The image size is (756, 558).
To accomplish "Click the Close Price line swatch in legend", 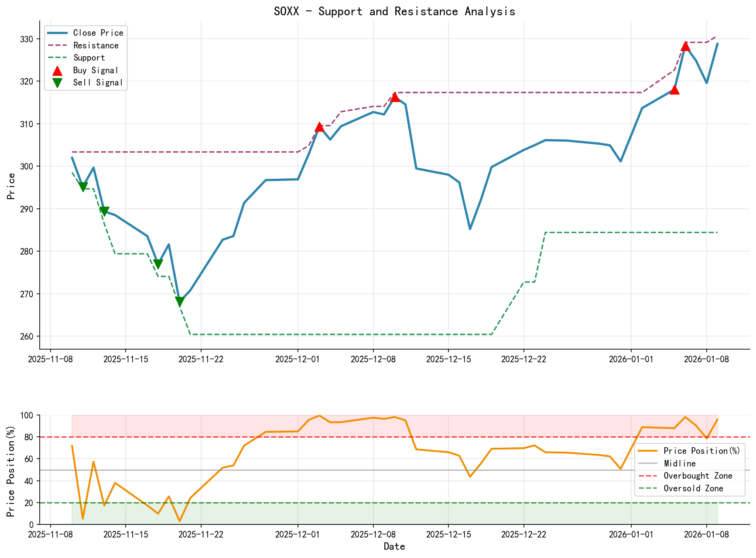I will [x=57, y=33].
